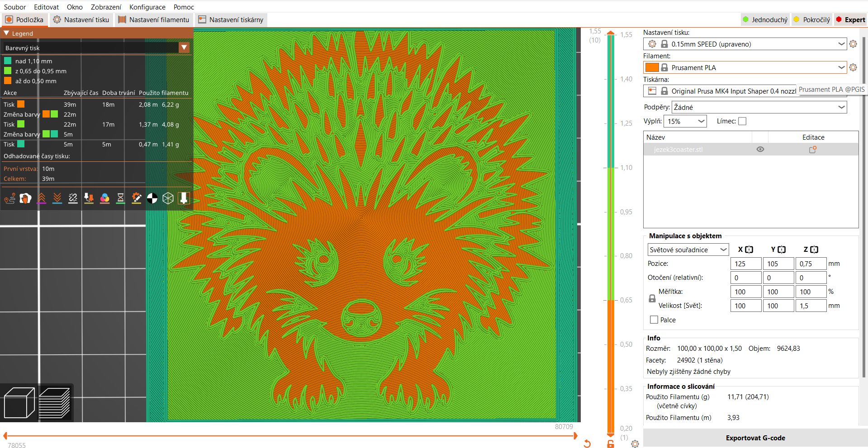Click Exportovat G-code button
The image size is (868, 448).
point(755,438)
